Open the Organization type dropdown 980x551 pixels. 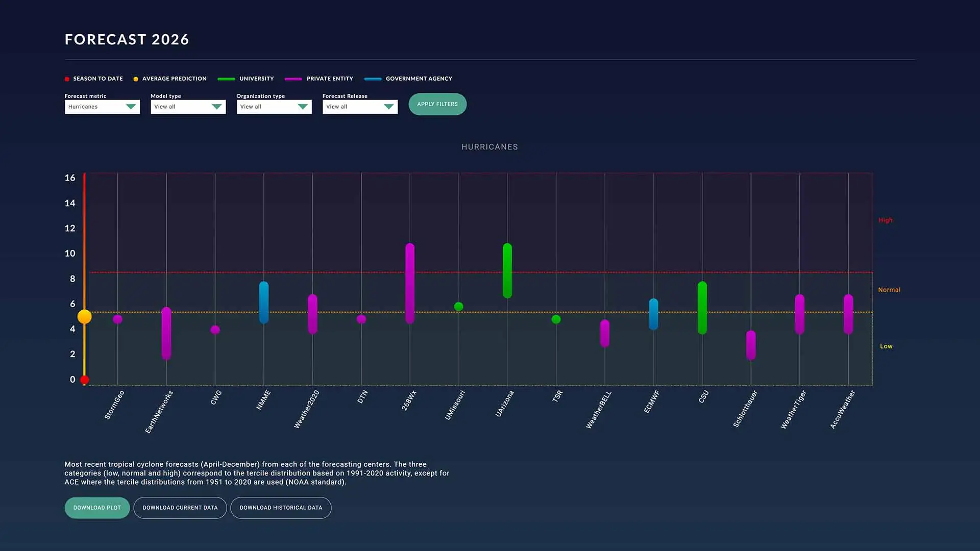(274, 107)
